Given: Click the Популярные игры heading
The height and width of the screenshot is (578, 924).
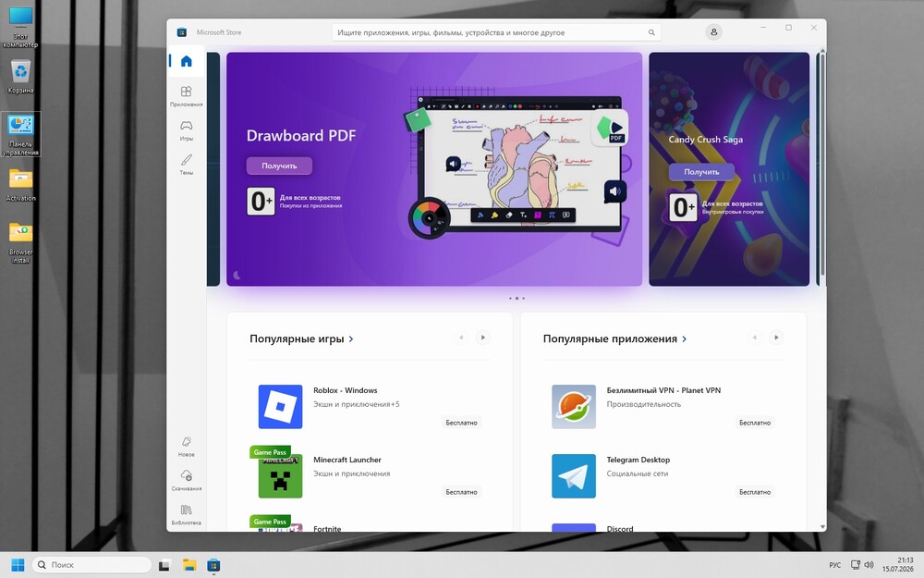Looking at the screenshot, I should 297,338.
